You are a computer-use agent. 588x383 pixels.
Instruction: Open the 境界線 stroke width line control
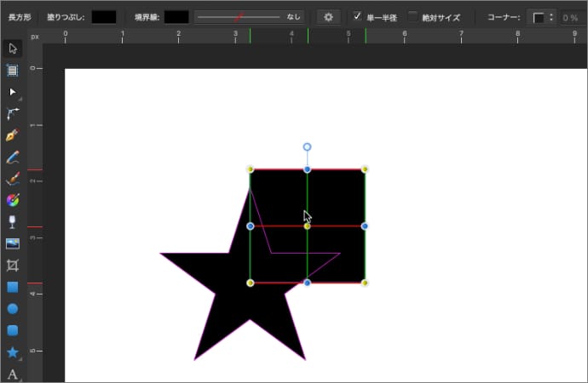248,17
